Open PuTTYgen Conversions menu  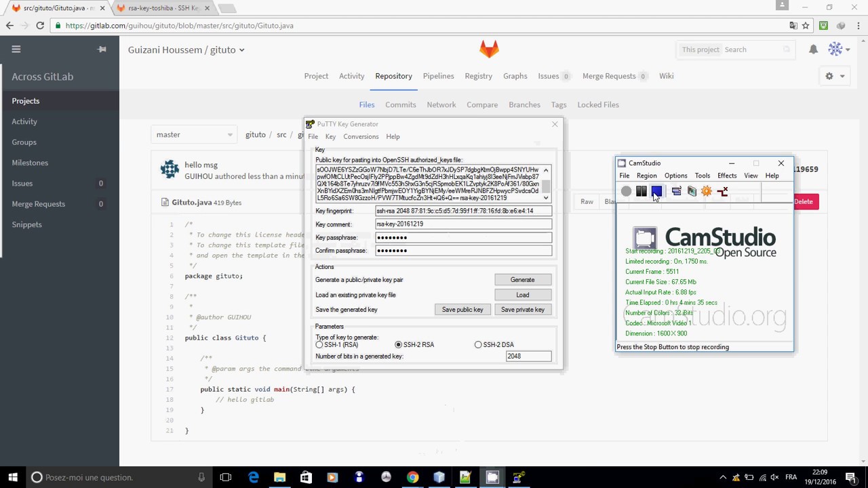click(x=361, y=137)
